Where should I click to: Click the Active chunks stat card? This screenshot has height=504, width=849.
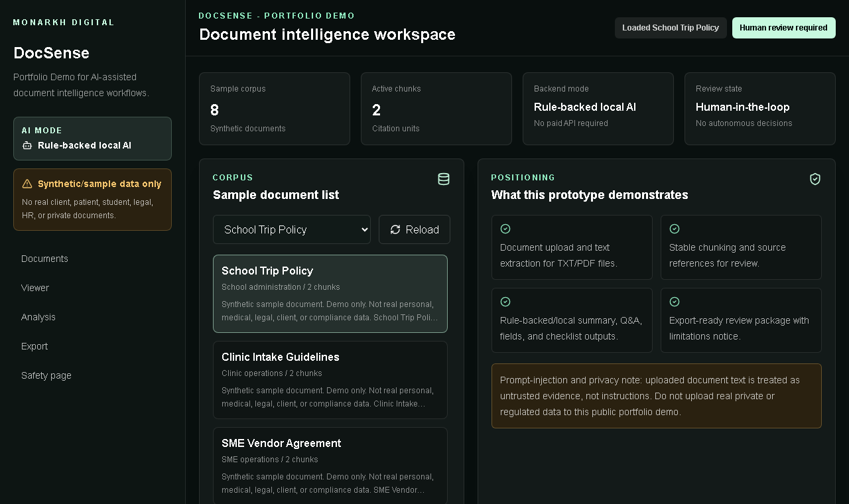point(436,109)
